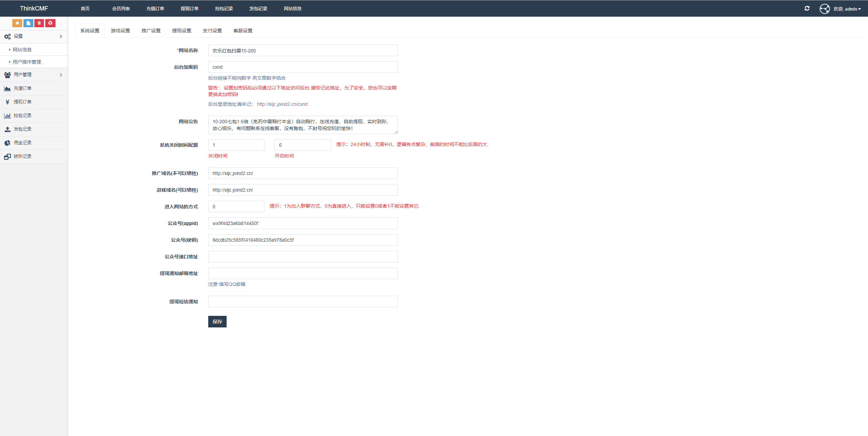Click the red recycle shortcut icon
The height and width of the screenshot is (436, 868).
pyautogui.click(x=50, y=23)
